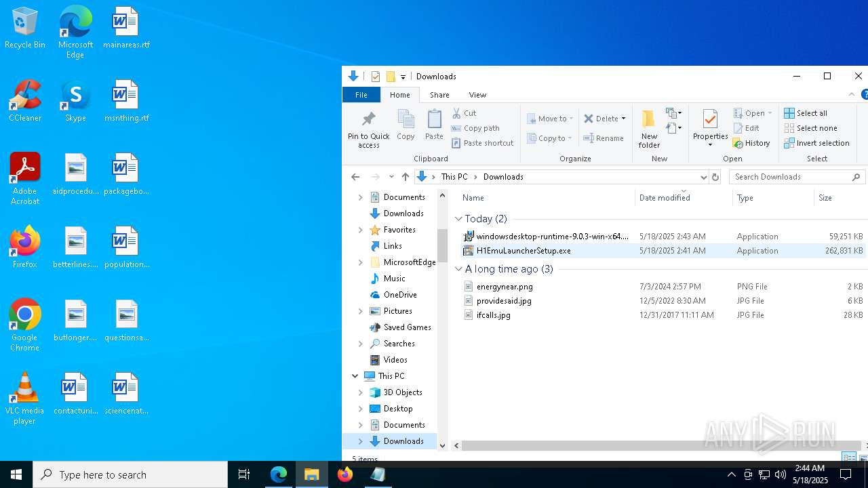Expand Documents in the navigation tree
This screenshot has height=488, width=868.
click(x=360, y=197)
